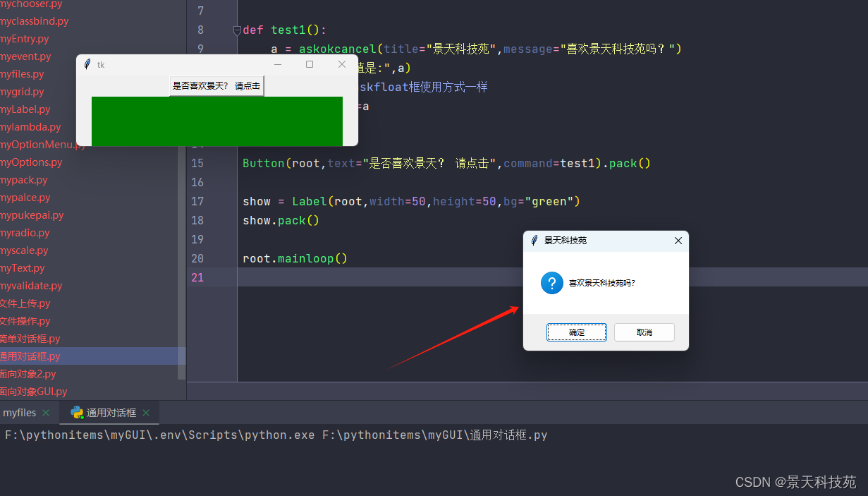The width and height of the screenshot is (868, 496).
Task: Select 面向对象GUI.py in the file list
Action: [33, 392]
